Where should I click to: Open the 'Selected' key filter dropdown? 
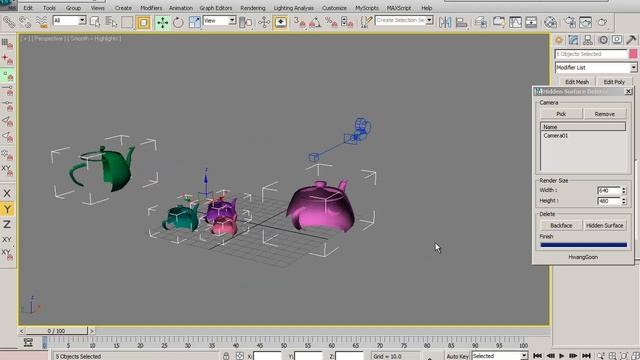[x=524, y=356]
